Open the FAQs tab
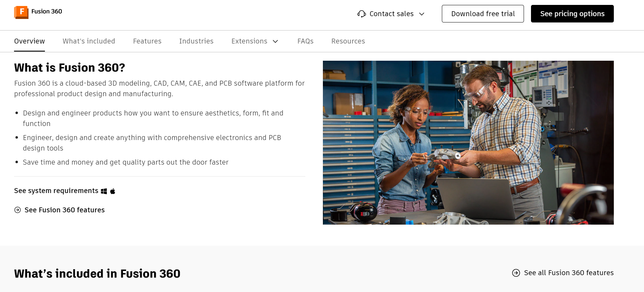Viewport: 644px width, 292px height. pos(305,41)
